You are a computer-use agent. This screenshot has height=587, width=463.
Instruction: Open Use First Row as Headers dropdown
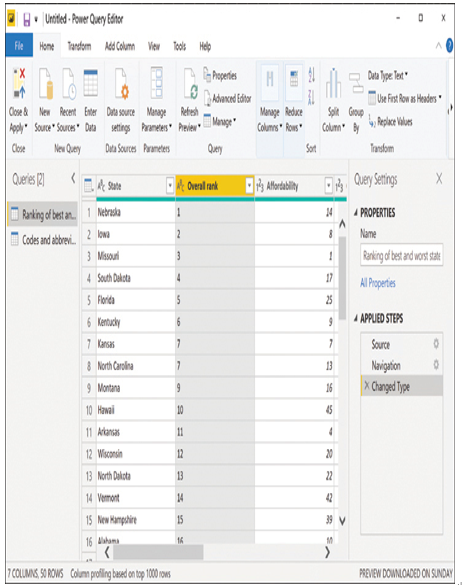405,98
